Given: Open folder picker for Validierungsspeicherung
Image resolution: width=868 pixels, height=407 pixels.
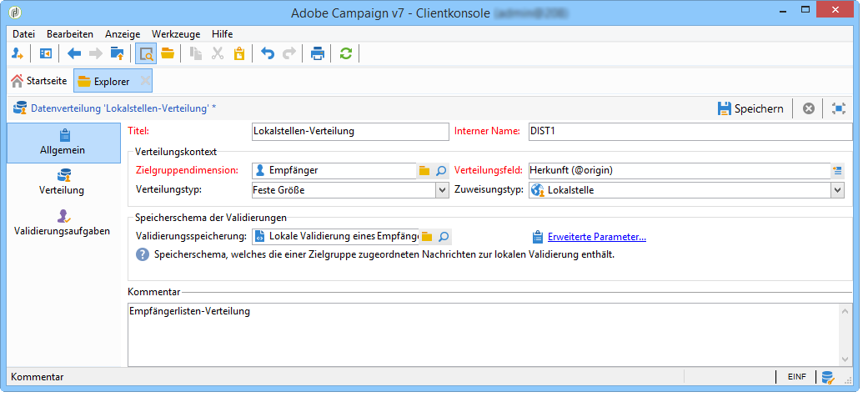Looking at the screenshot, I should [426, 237].
